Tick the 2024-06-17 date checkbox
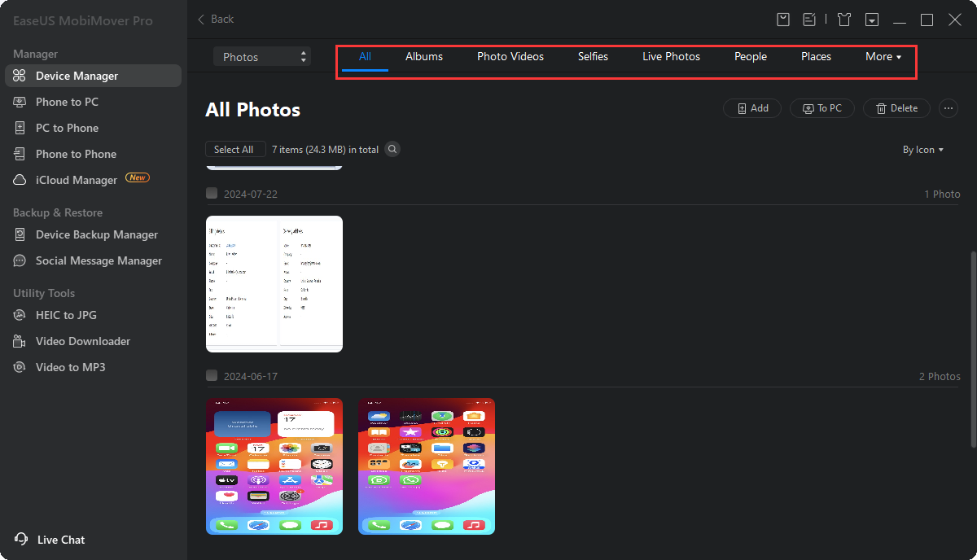Screen dimensions: 977x560 (212, 376)
